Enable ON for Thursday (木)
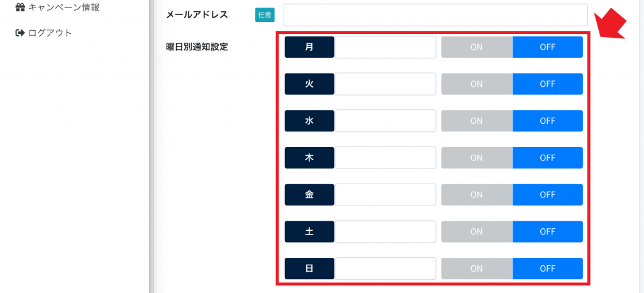The width and height of the screenshot is (644, 293). click(477, 158)
